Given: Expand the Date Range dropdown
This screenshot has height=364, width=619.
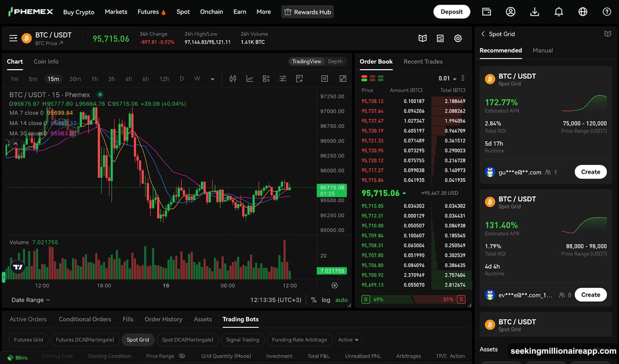Looking at the screenshot, I should point(31,300).
